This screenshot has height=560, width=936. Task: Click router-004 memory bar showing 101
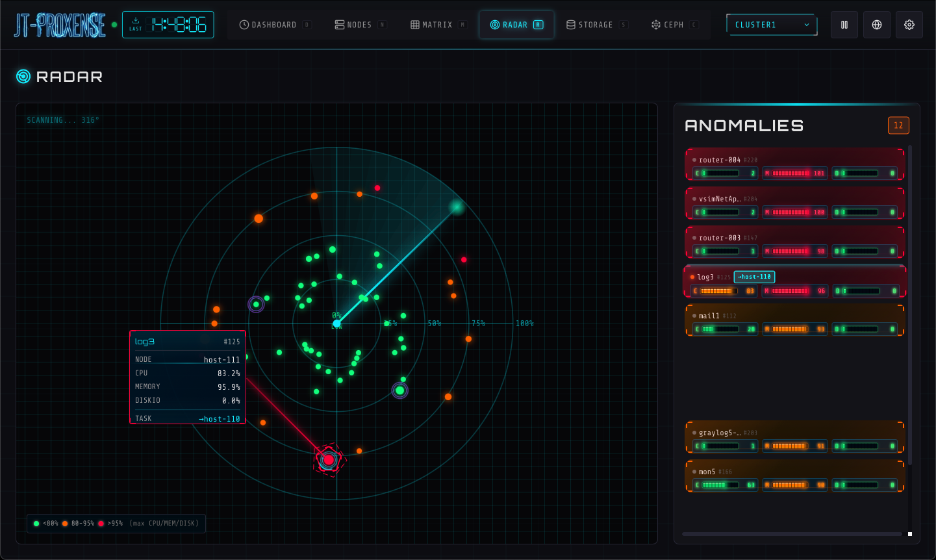pyautogui.click(x=795, y=173)
